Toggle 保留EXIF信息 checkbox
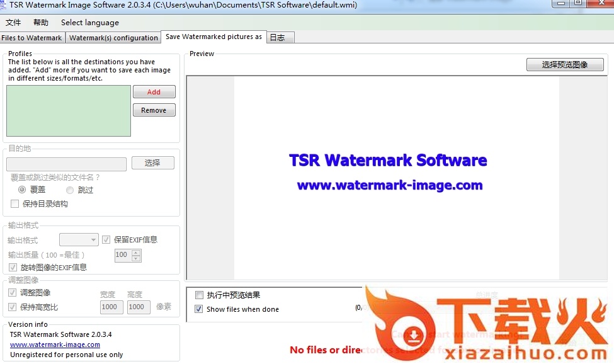The width and height of the screenshot is (614, 364). pyautogui.click(x=106, y=239)
